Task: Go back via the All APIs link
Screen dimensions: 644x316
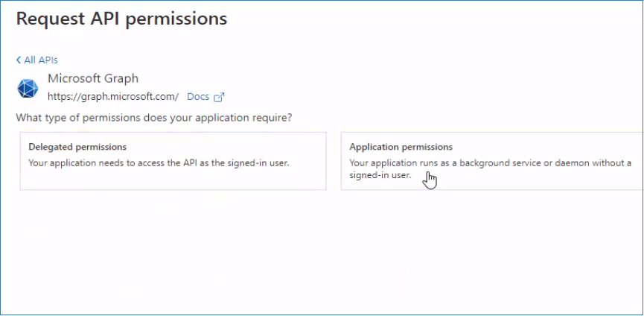Action: 40,60
